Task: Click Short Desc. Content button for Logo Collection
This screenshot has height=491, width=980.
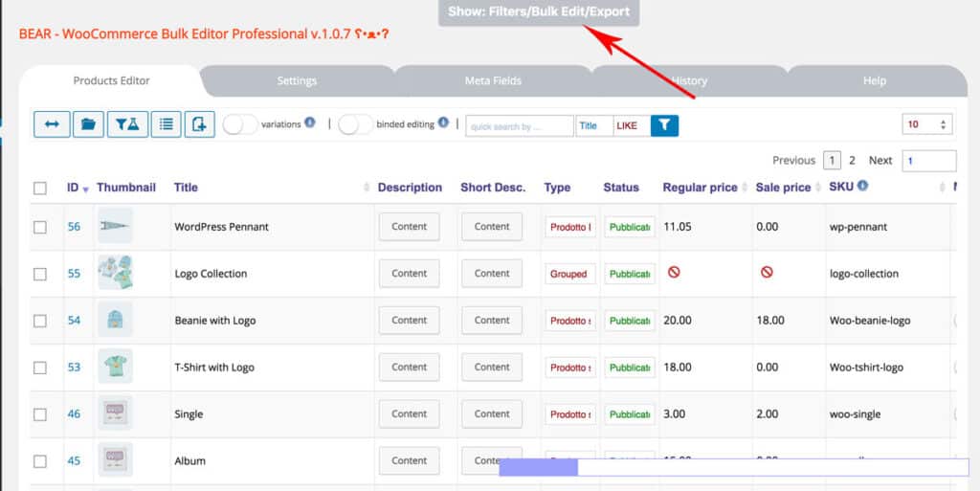Action: coord(492,274)
